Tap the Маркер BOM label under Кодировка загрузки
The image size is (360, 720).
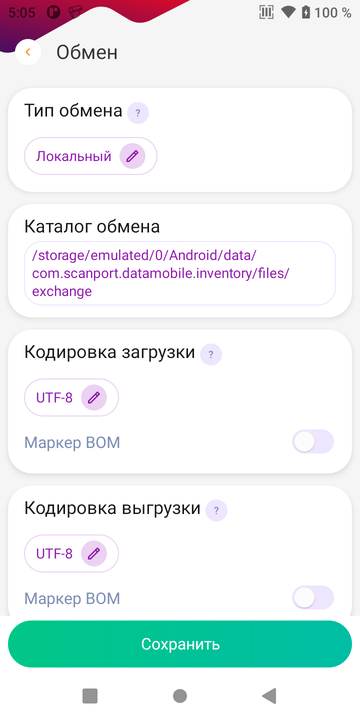[x=72, y=443]
